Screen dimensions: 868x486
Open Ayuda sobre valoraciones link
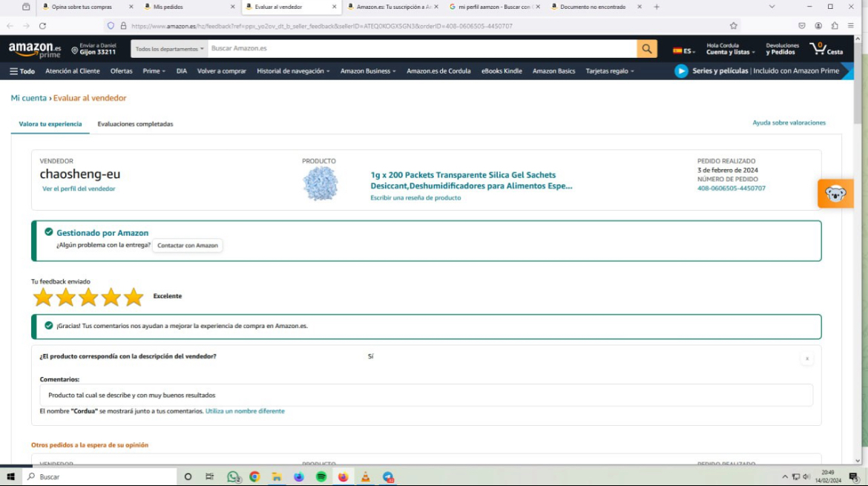[x=789, y=123]
